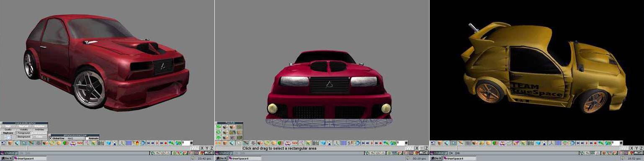
Task: Select the top-left Point Edit tool icon
Action: coord(219,127)
